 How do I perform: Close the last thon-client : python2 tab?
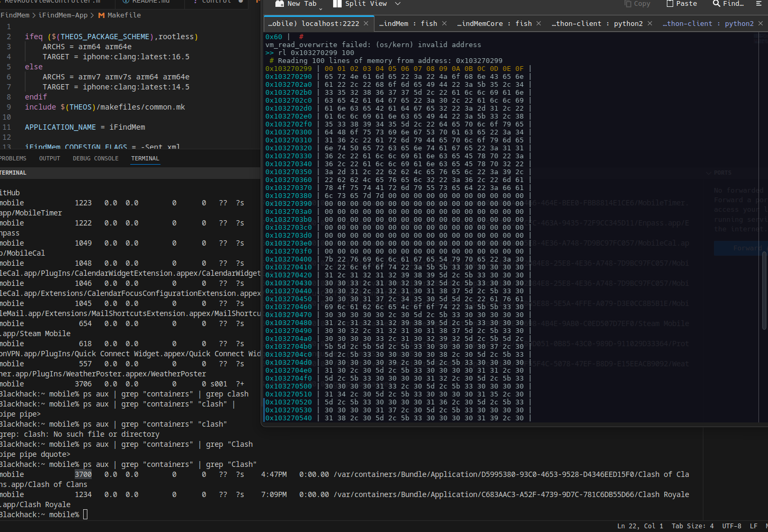761,23
